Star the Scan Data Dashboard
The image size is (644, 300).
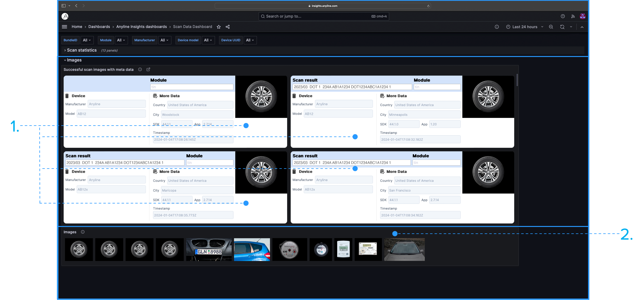(219, 27)
